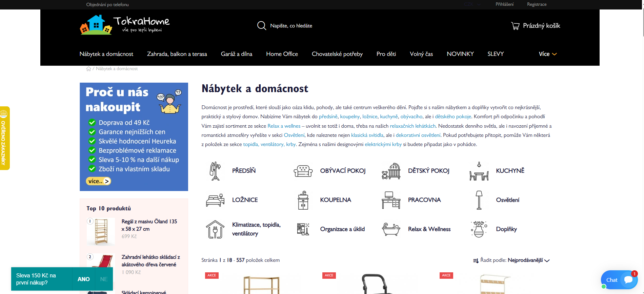Open Zahradní lehátko skládací product title

[150, 261]
